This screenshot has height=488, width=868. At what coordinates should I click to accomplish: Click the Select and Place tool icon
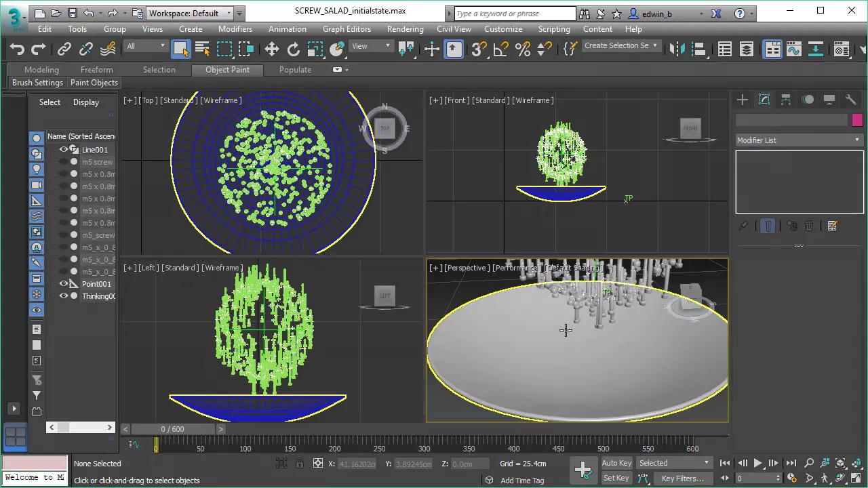coord(337,49)
